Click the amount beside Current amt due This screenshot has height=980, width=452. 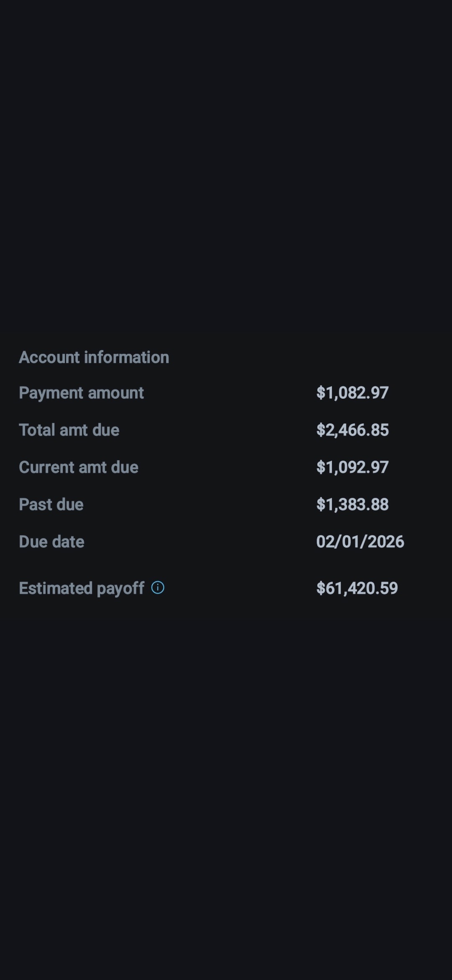[352, 467]
